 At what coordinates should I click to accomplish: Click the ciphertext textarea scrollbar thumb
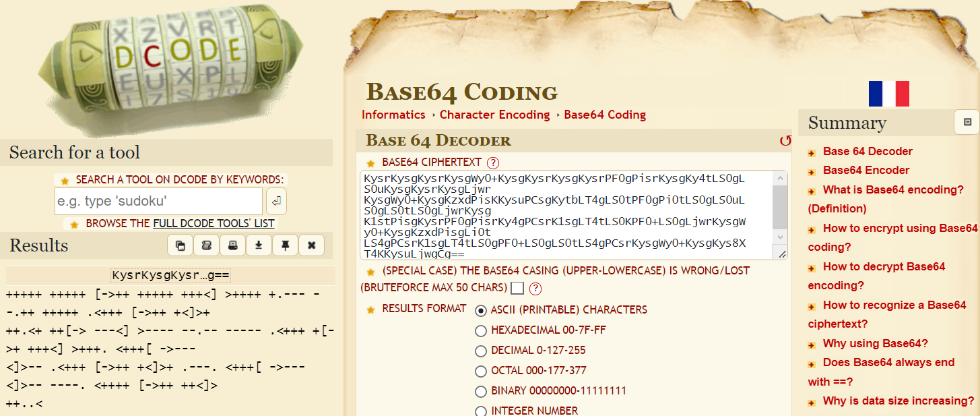click(779, 207)
